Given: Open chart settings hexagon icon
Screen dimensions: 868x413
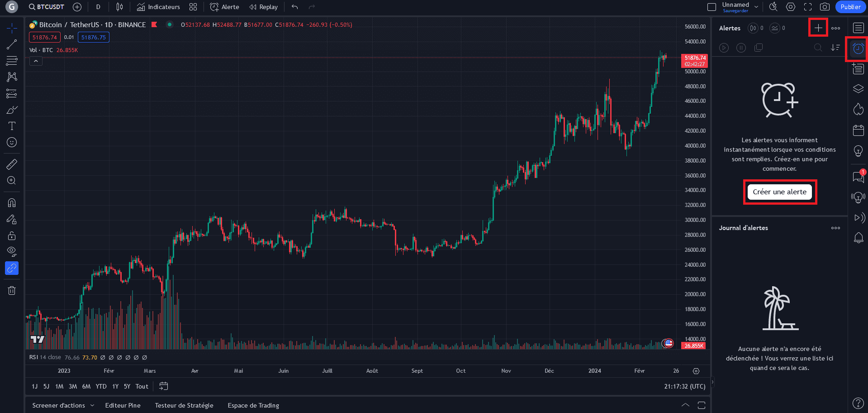Looking at the screenshot, I should 791,7.
